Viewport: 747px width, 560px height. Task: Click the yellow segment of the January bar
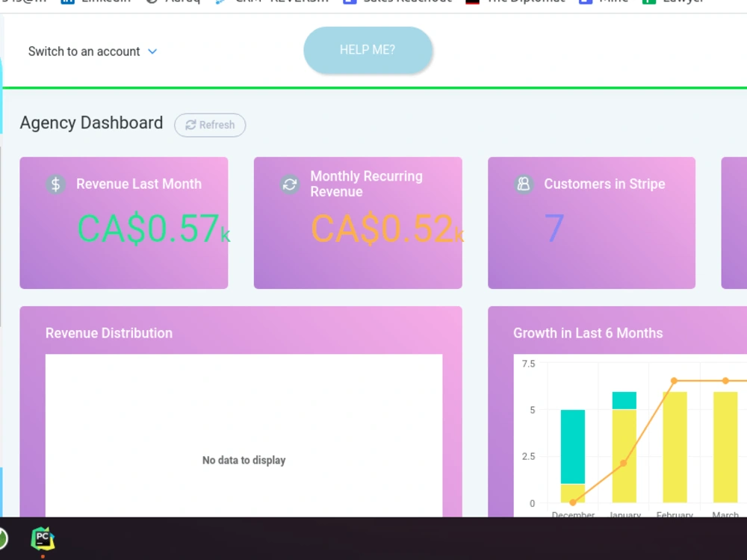[624, 456]
